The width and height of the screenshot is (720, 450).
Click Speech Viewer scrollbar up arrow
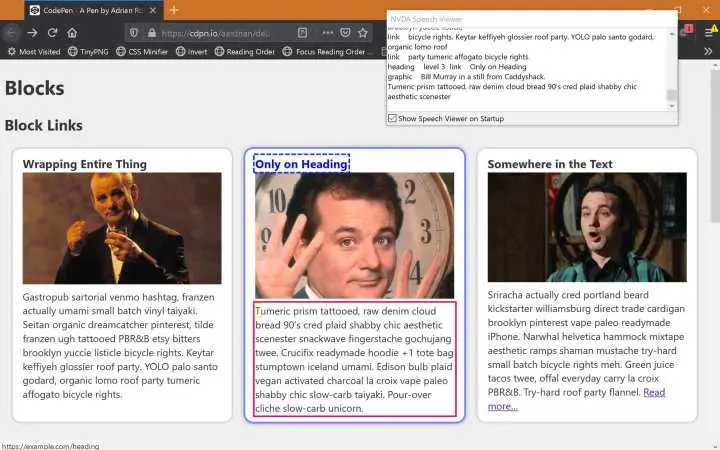[672, 34]
